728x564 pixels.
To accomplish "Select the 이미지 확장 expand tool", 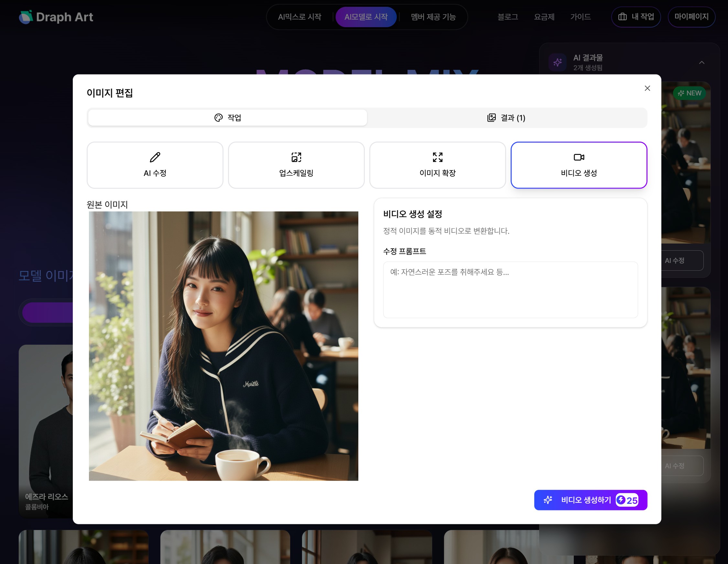I will [437, 165].
